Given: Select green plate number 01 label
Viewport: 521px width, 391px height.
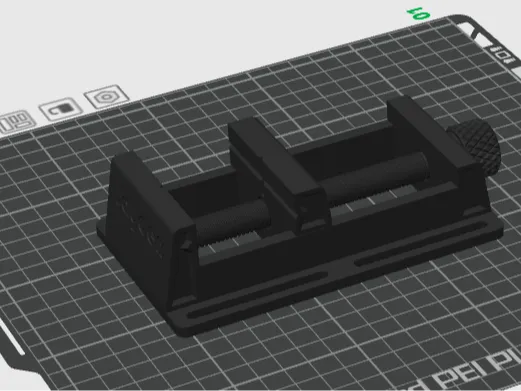Looking at the screenshot, I should [419, 14].
